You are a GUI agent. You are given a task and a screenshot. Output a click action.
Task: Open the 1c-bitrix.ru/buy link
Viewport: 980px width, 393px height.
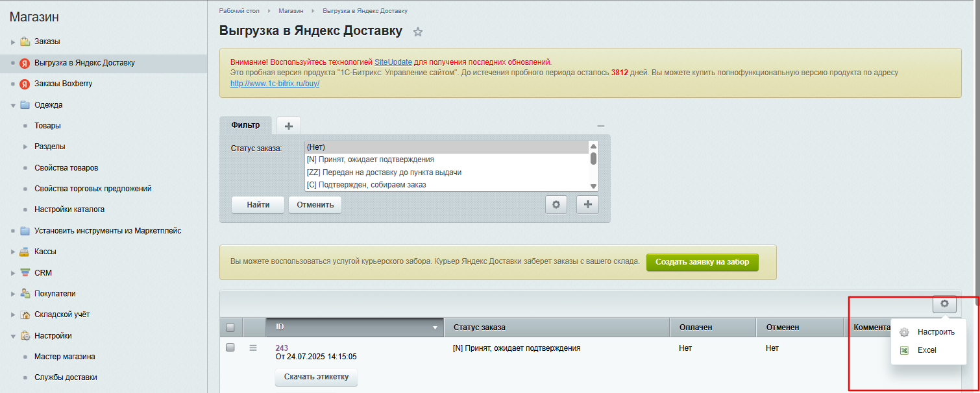[x=275, y=84]
